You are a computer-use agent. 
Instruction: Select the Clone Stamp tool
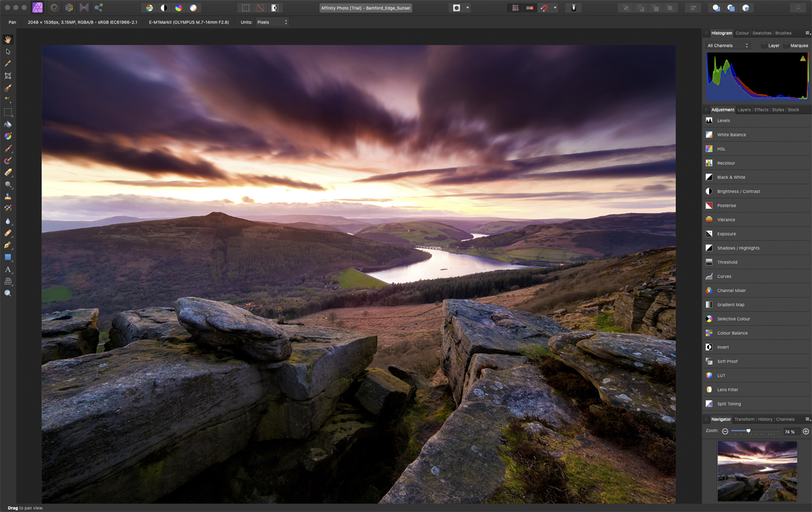point(8,197)
